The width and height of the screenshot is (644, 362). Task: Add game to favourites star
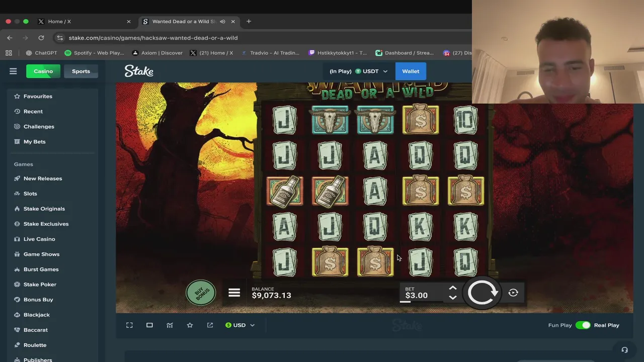(x=190, y=325)
